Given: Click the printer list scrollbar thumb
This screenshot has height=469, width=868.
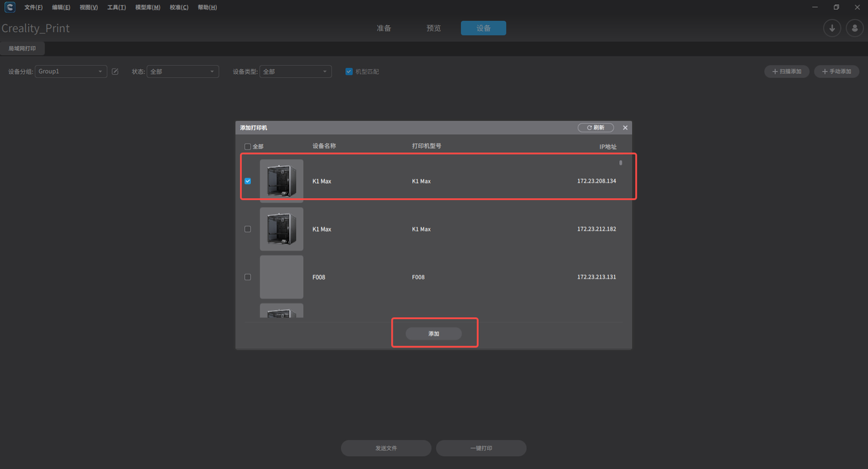Looking at the screenshot, I should click(x=620, y=163).
